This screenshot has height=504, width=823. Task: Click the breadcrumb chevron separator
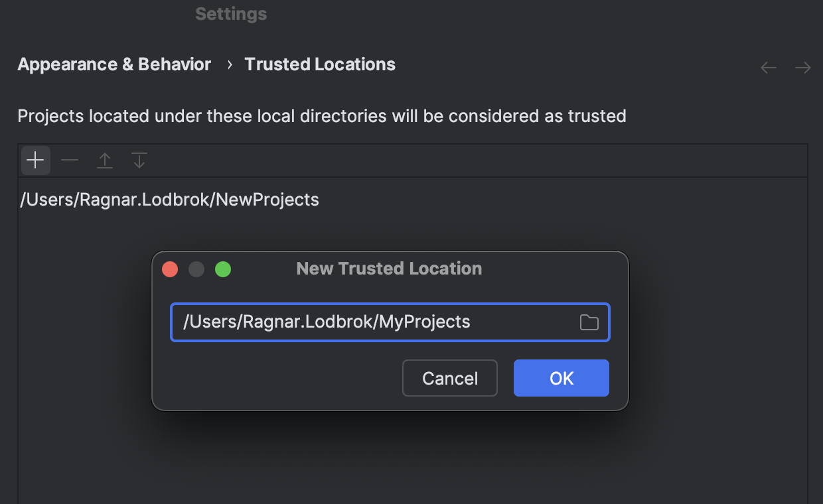228,64
